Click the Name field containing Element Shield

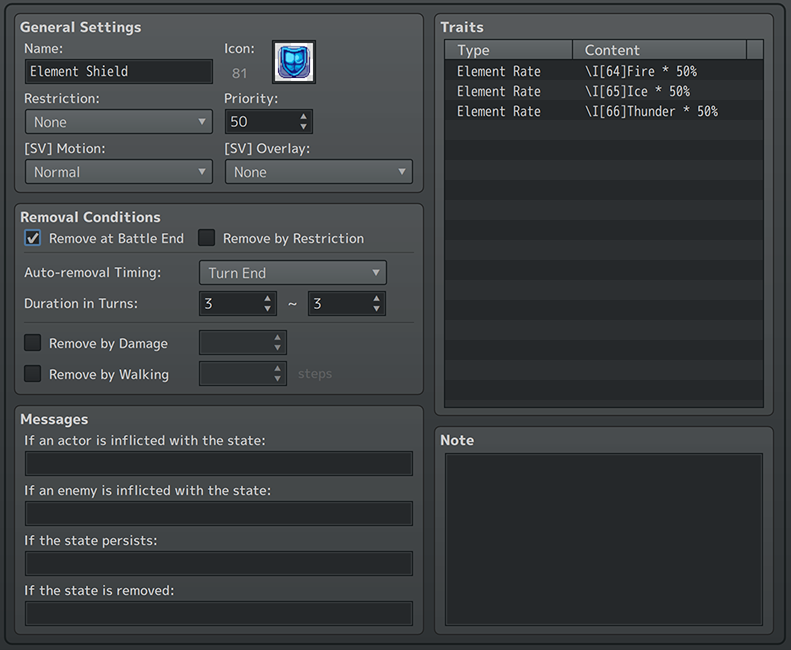118,71
